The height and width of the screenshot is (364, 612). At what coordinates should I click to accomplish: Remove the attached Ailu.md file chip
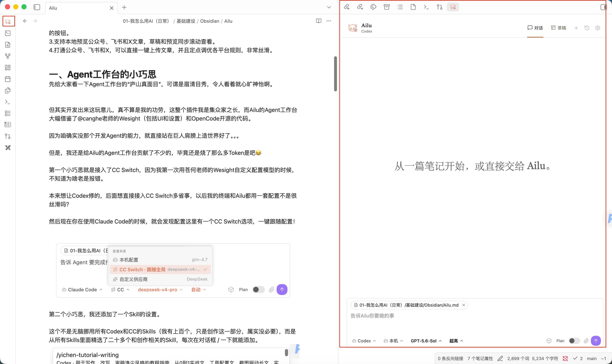[x=463, y=305]
